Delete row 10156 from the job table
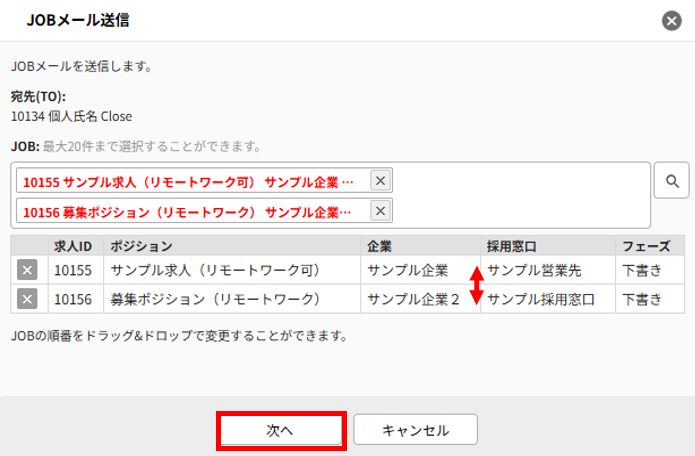 (28, 299)
